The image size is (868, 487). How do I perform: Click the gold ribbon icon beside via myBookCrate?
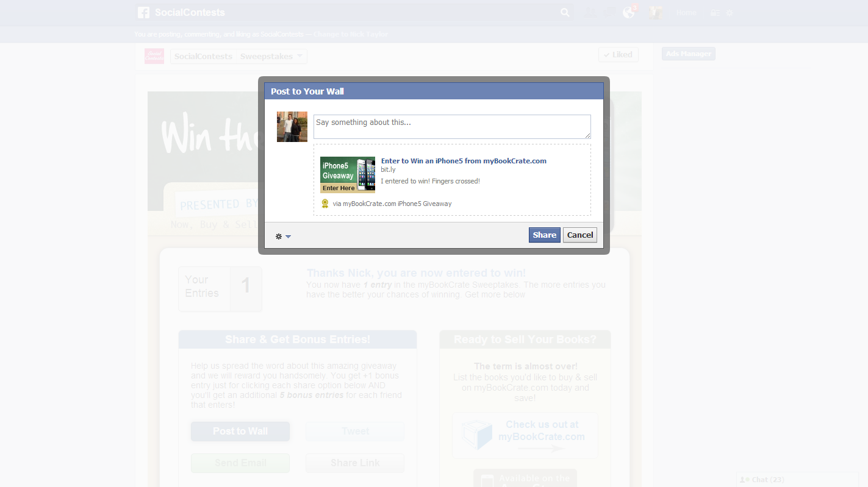(x=325, y=204)
